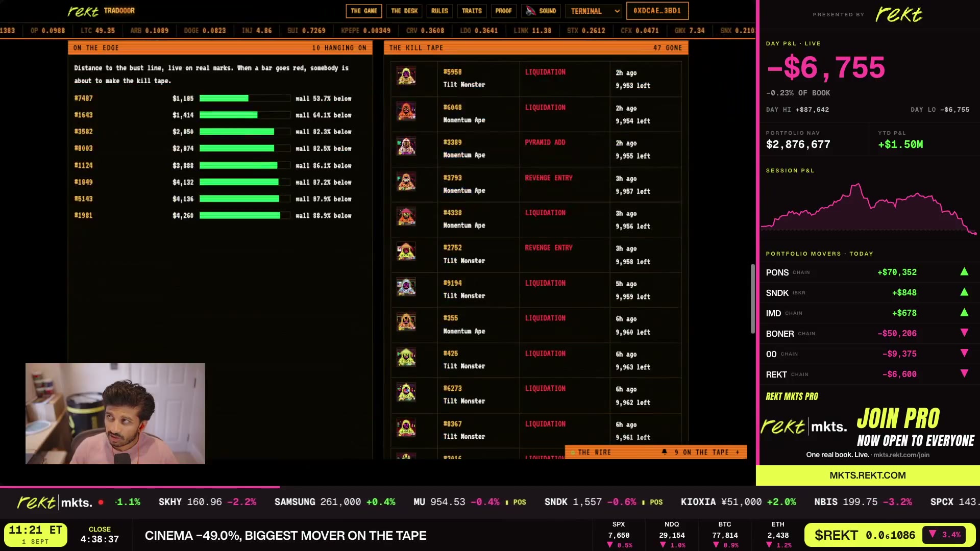The height and width of the screenshot is (551, 980).
Task: Click green up arrow beside PONS
Action: pyautogui.click(x=964, y=272)
